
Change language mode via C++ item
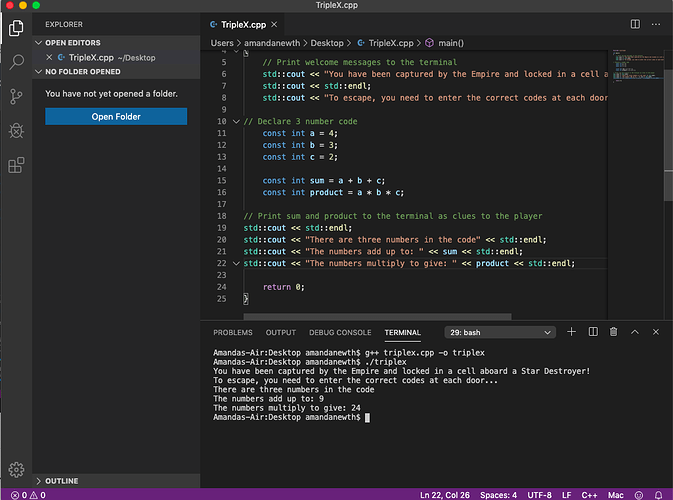point(589,495)
